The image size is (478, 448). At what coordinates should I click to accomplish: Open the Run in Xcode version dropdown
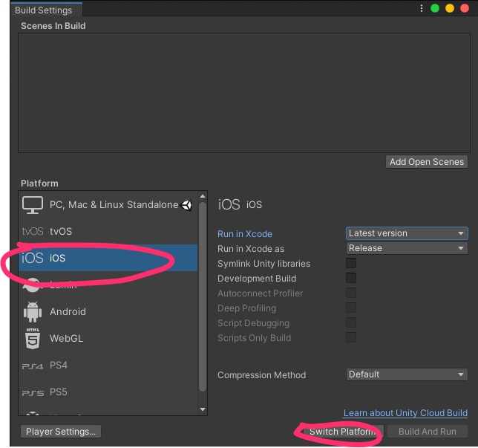pos(407,233)
